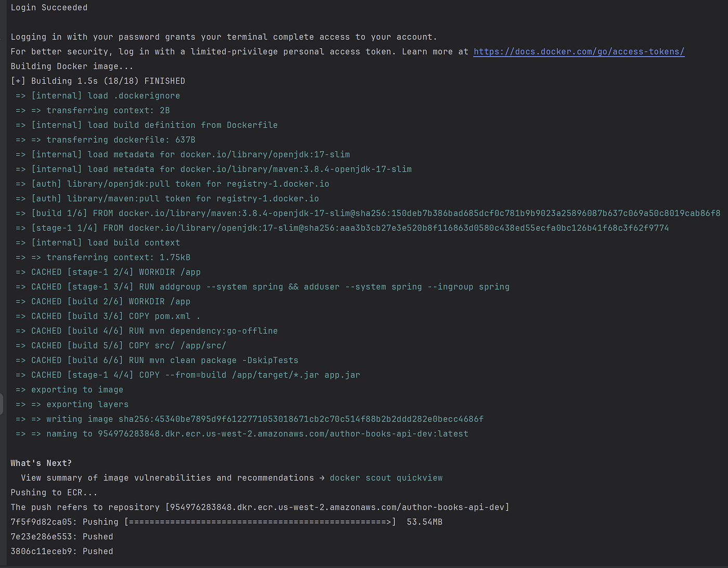Click the '3806c11eceb9: Pushed' line
The width and height of the screenshot is (728, 568).
point(62,551)
